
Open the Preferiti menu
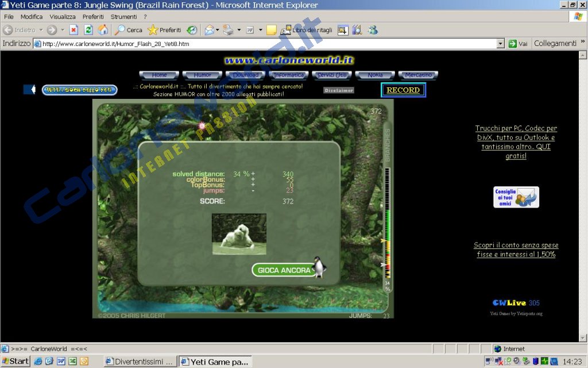(93, 17)
